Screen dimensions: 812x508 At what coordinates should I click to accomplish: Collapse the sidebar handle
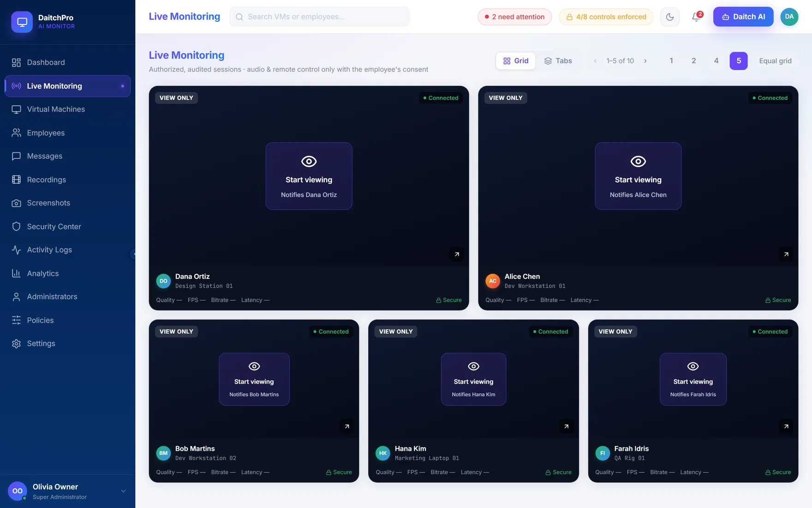click(x=133, y=254)
